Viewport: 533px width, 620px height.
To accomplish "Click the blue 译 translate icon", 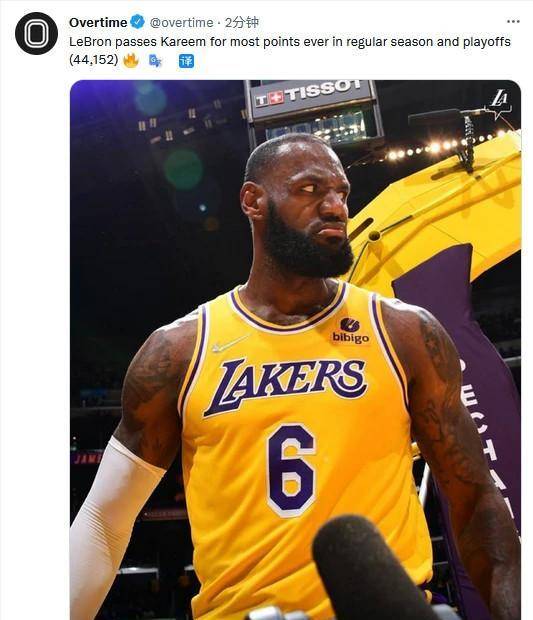I will (x=186, y=61).
